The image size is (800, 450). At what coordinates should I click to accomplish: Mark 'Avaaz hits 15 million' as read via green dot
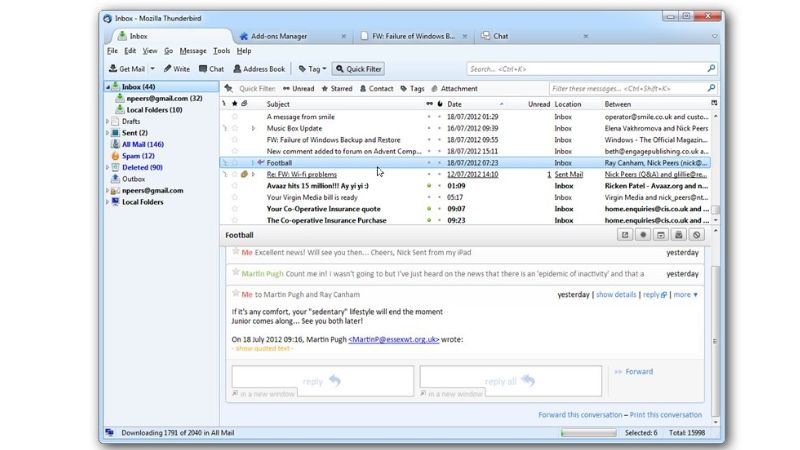click(429, 186)
